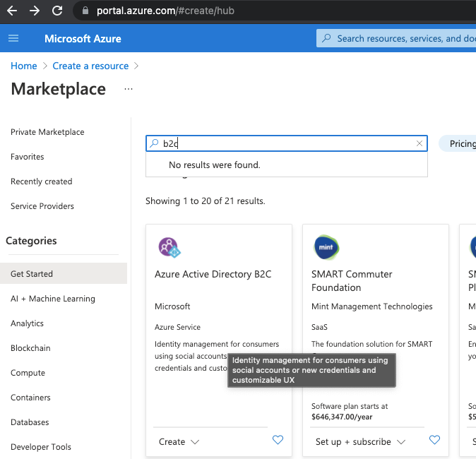Select Analytics category
The image size is (476, 459).
coord(27,323)
